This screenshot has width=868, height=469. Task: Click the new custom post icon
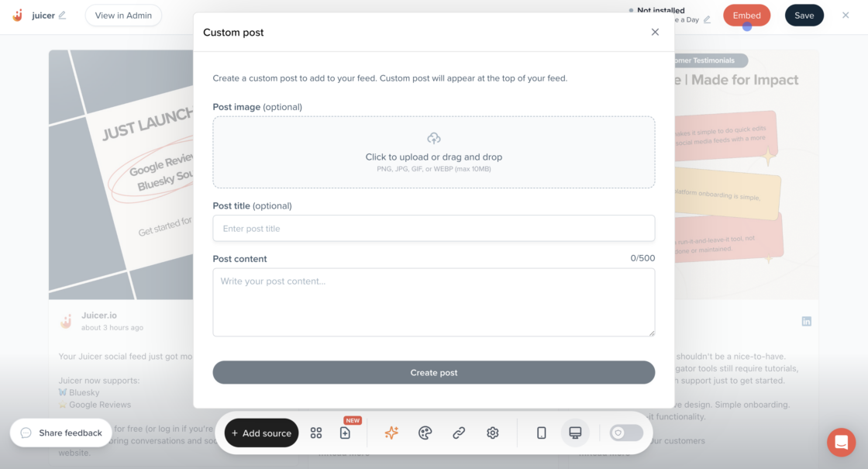pyautogui.click(x=346, y=433)
